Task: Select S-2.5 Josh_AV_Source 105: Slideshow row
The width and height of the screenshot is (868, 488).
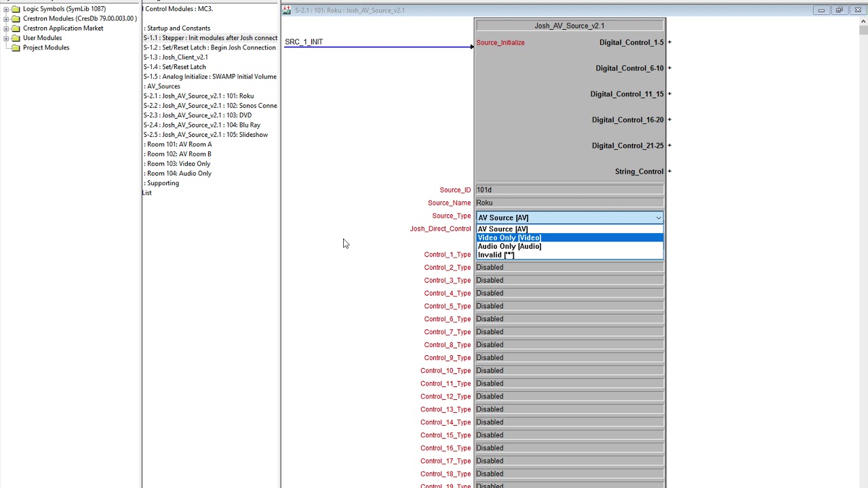Action: tap(205, 135)
